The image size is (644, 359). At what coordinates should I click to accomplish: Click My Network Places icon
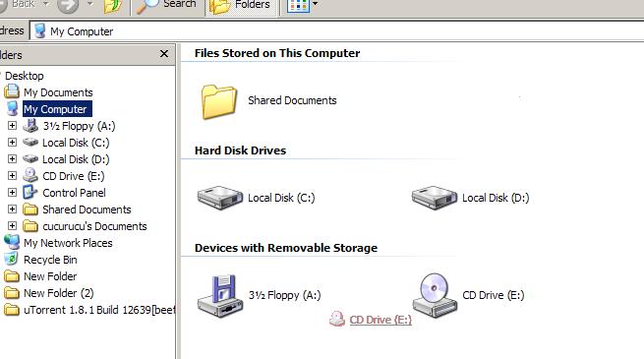[x=12, y=242]
